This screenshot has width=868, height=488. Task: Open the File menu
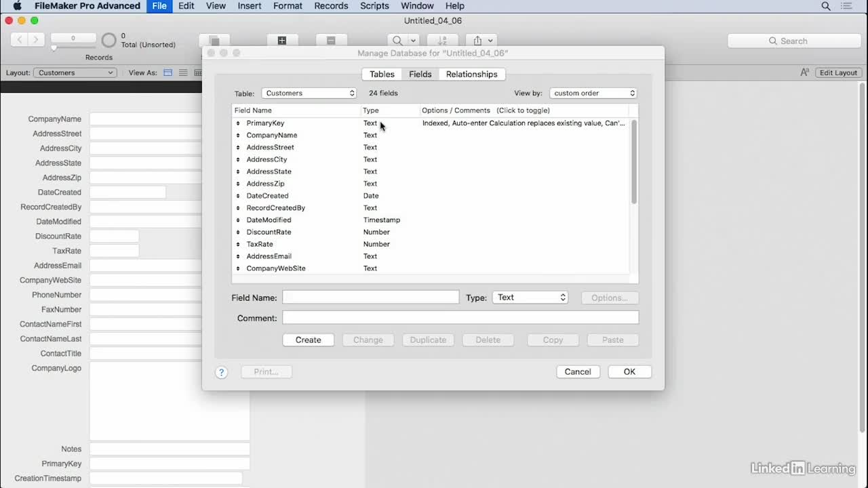point(159,6)
